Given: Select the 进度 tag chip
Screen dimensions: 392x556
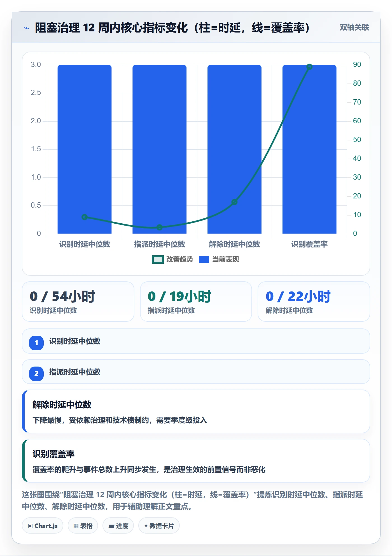Looking at the screenshot, I should coord(118,526).
